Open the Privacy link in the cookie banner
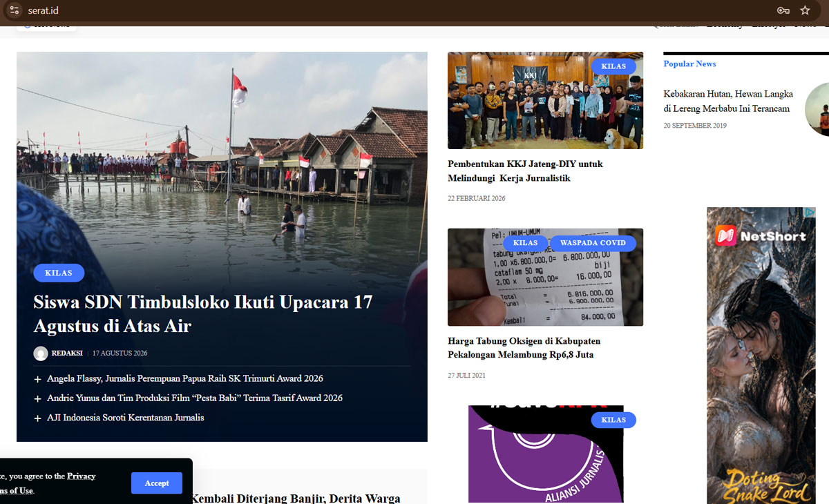The width and height of the screenshot is (829, 504). [82, 476]
